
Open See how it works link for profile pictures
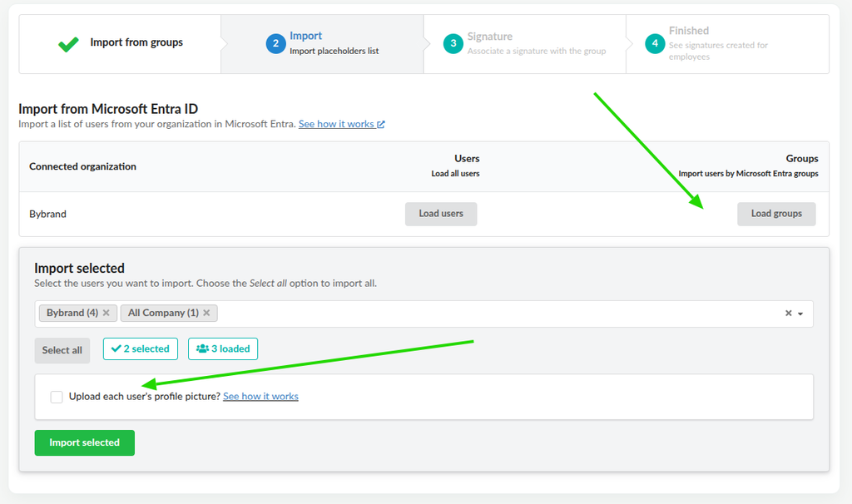[260, 397]
